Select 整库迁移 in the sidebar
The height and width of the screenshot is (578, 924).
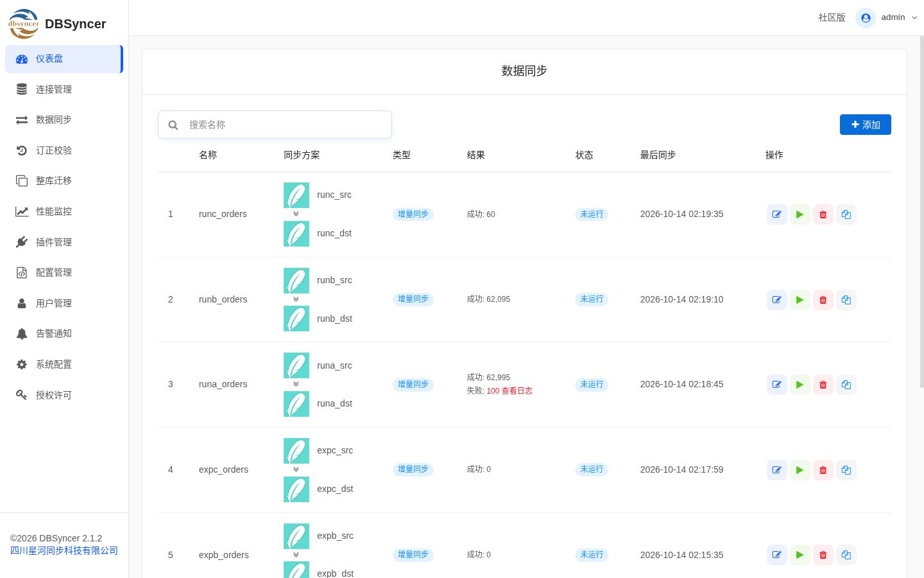coord(64,180)
